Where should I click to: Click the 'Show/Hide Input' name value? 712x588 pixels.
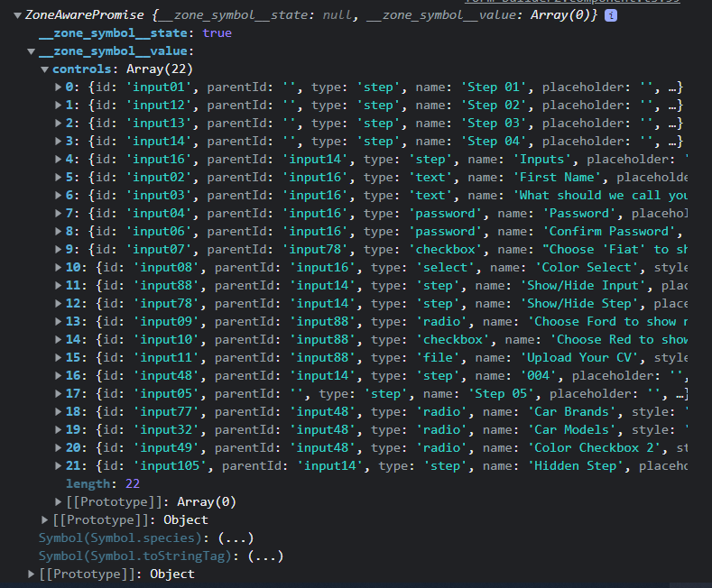(583, 286)
